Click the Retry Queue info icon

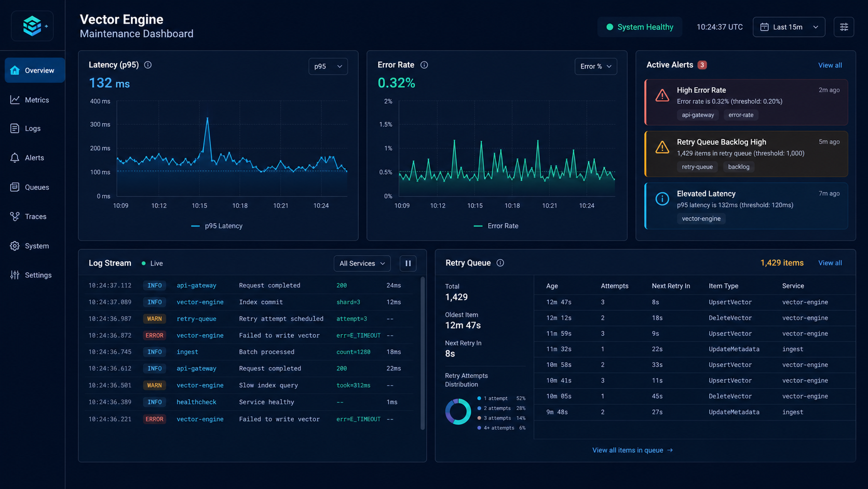coord(500,263)
